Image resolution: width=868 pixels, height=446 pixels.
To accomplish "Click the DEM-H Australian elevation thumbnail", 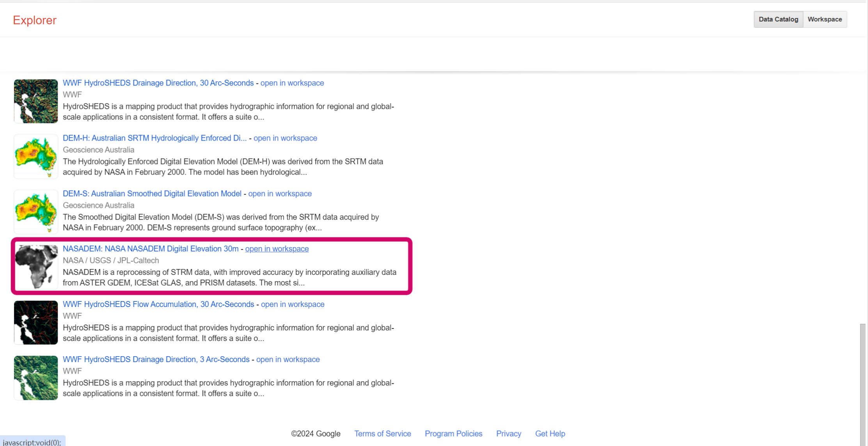I will click(36, 156).
